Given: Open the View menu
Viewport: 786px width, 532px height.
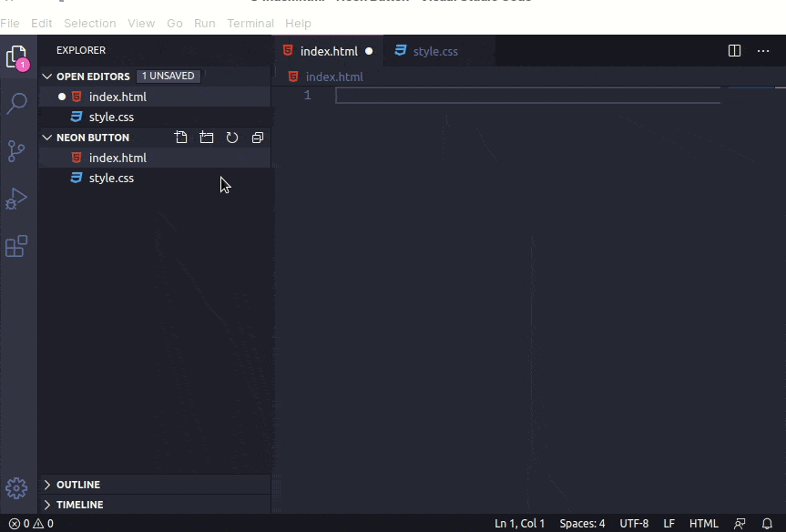Looking at the screenshot, I should click(141, 23).
